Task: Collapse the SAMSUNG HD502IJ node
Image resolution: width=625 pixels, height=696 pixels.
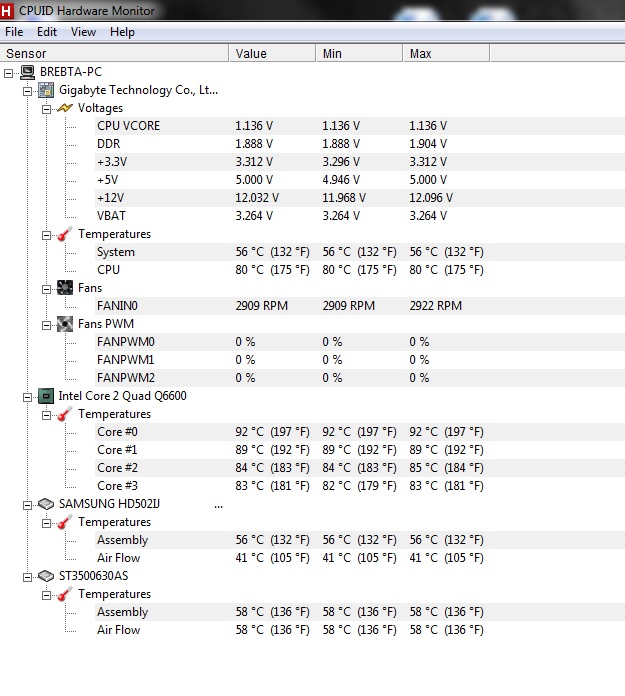Action: pyautogui.click(x=28, y=505)
